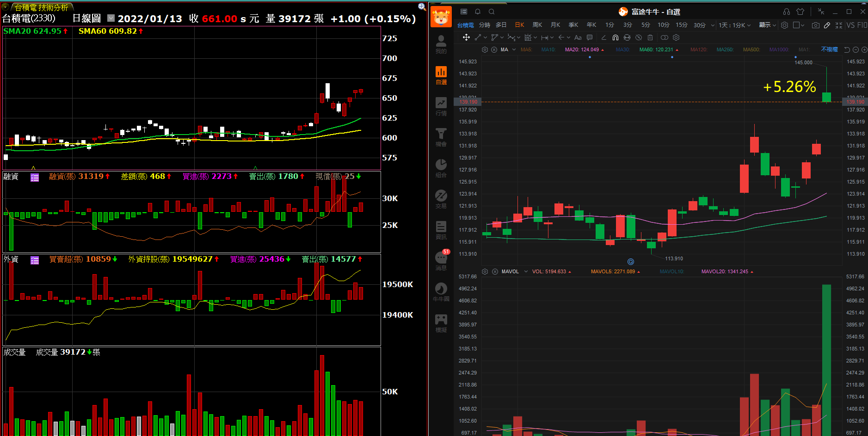Toggle the MA120 moving average line
The height and width of the screenshot is (436, 868).
(699, 49)
